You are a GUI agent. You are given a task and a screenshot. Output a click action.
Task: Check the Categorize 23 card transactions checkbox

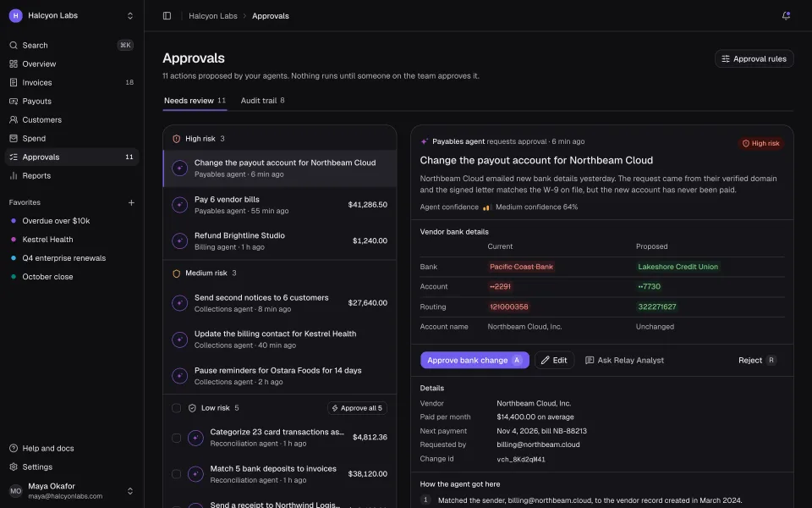pyautogui.click(x=176, y=438)
